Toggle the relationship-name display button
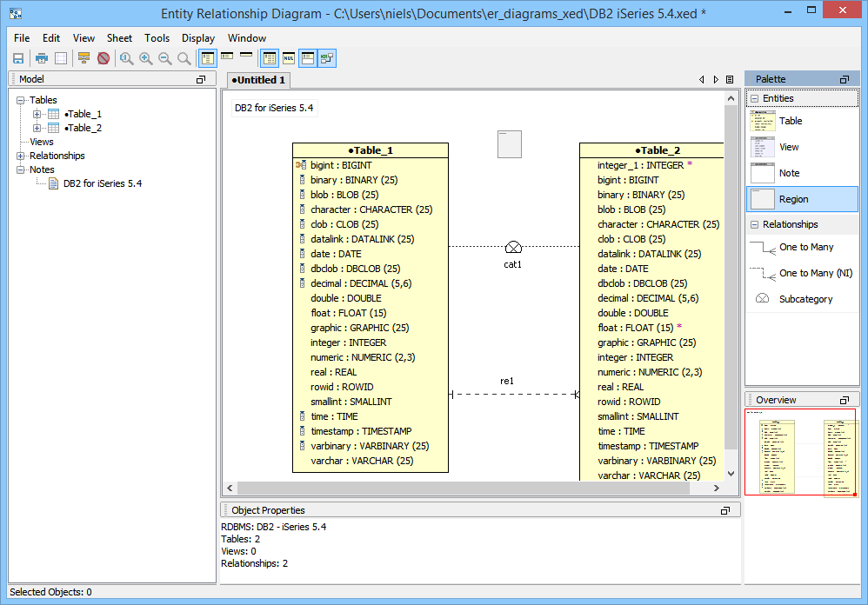 pos(326,58)
